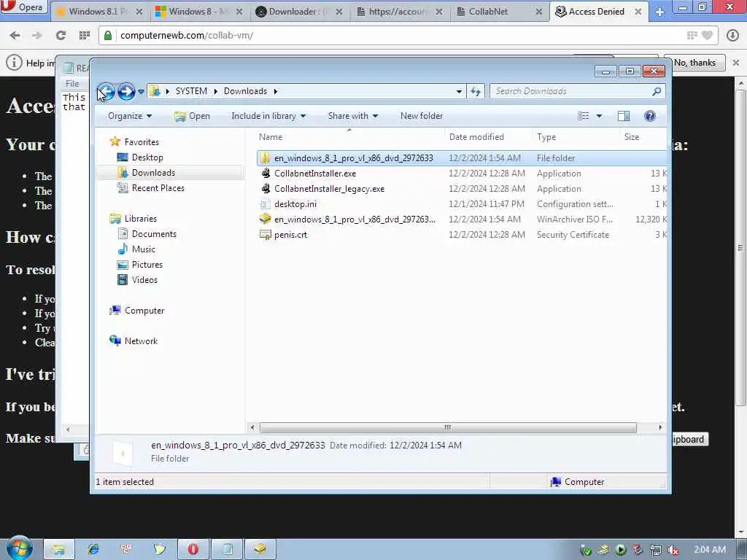
Task: Select CollabnetInstaller.exe file
Action: tap(315, 174)
